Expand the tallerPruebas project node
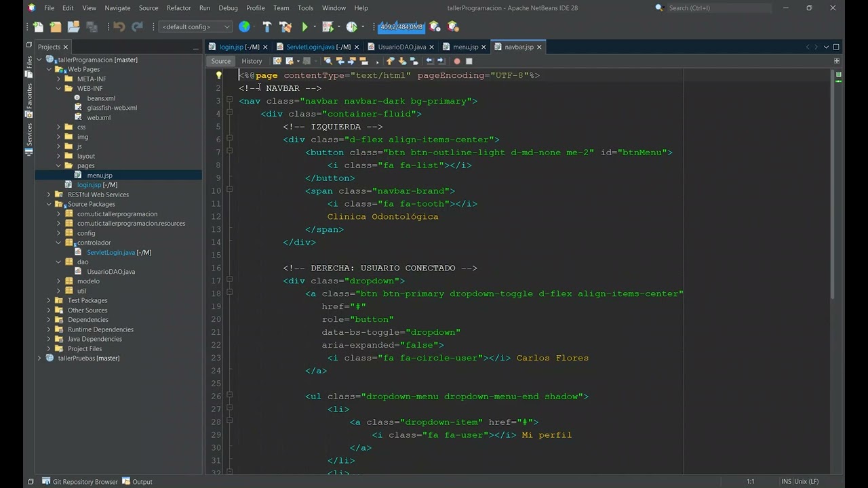 (x=39, y=358)
